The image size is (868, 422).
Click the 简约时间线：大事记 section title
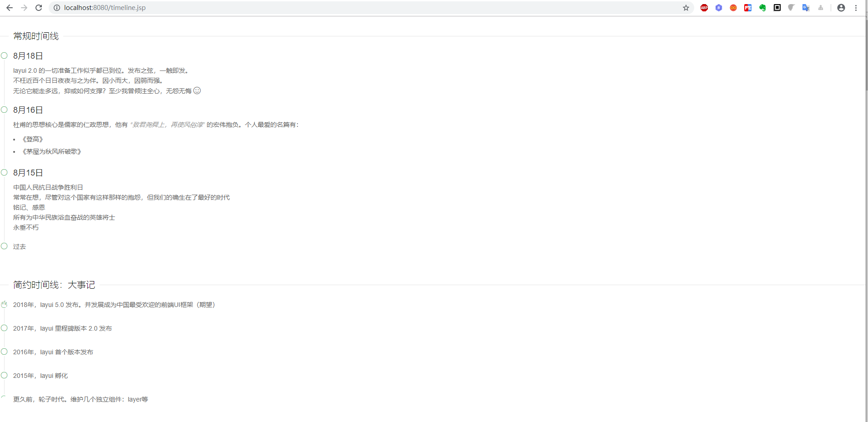54,285
